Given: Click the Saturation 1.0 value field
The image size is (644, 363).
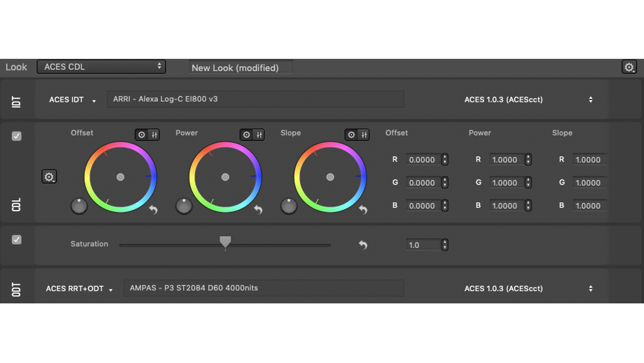Looking at the screenshot, I should (x=424, y=245).
